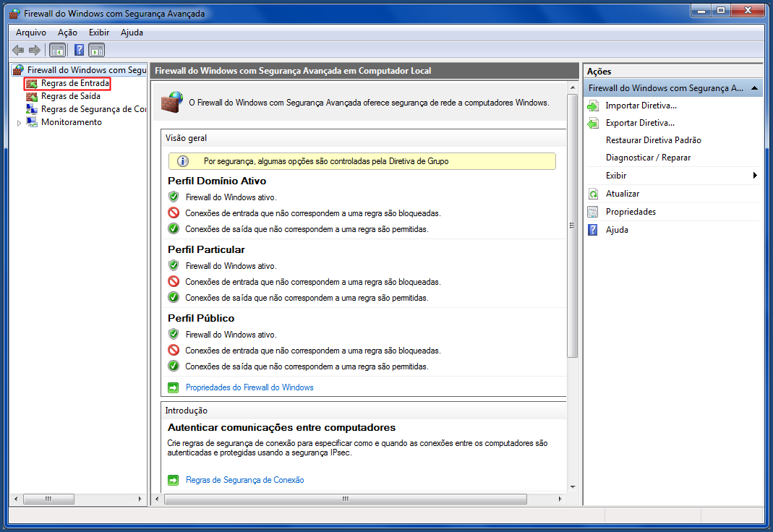Click the info icon in the yellow notice bar

183,161
